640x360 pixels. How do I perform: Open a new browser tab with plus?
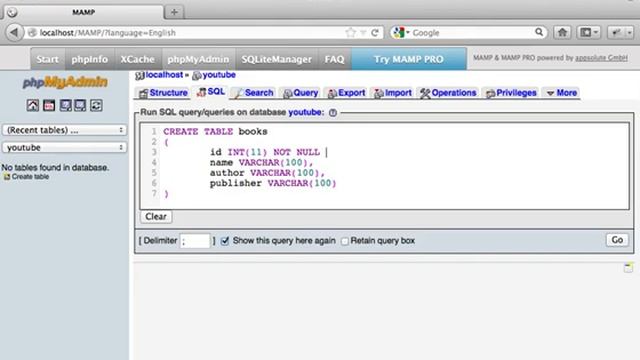coord(174,12)
